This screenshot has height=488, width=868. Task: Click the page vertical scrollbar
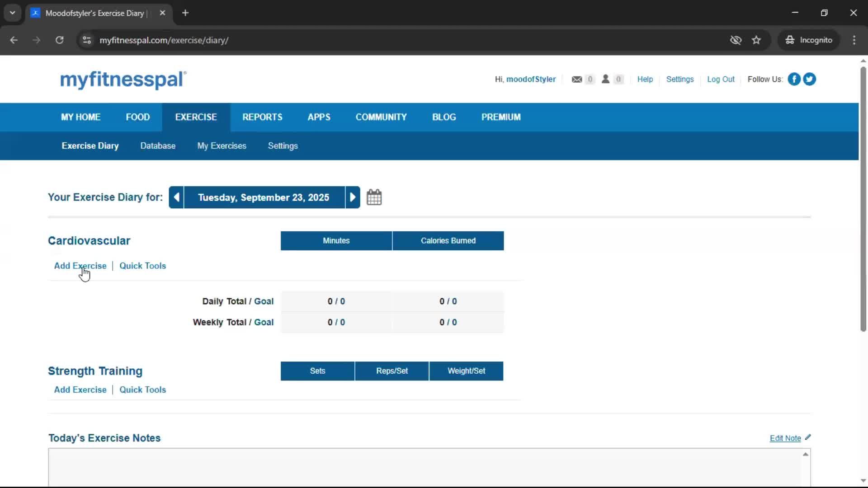pyautogui.click(x=863, y=199)
